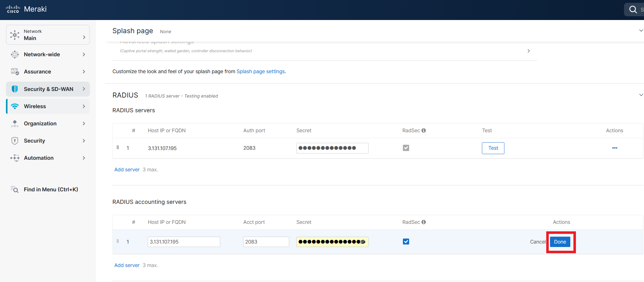Reveal accounting server secret with eye icon
This screenshot has height=282, width=644.
pyautogui.click(x=363, y=242)
